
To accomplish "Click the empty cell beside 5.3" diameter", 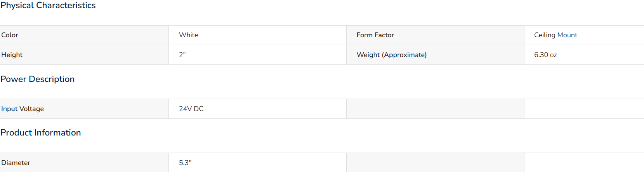I will [435, 163].
